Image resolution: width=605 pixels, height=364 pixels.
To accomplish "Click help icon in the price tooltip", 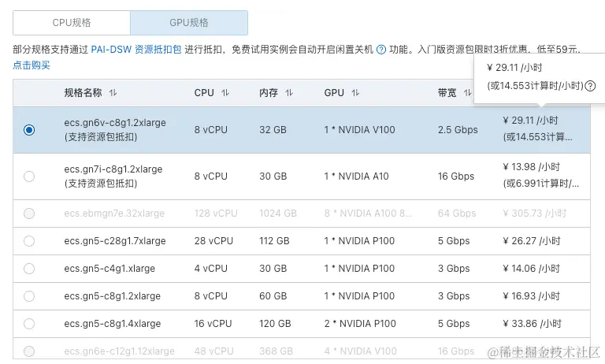I will point(590,86).
